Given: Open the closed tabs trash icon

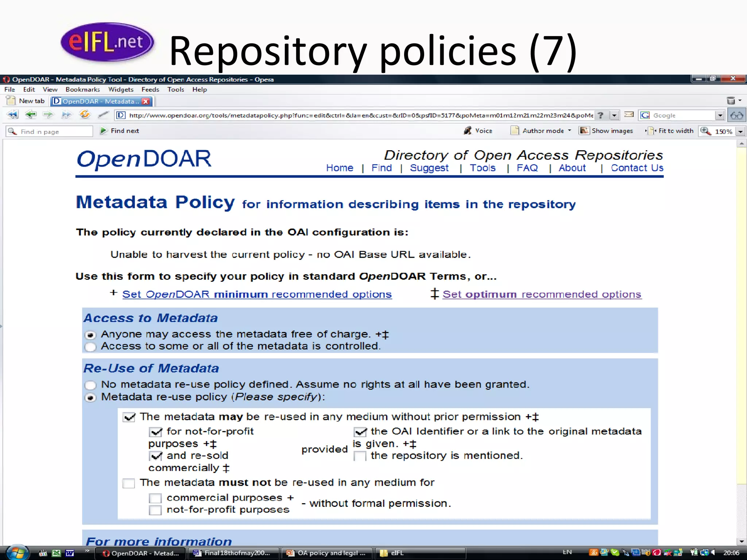Looking at the screenshot, I should [x=731, y=101].
